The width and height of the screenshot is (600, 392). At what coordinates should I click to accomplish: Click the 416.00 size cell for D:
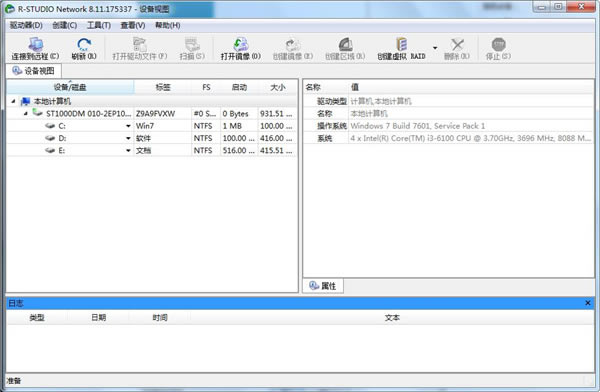(277, 138)
